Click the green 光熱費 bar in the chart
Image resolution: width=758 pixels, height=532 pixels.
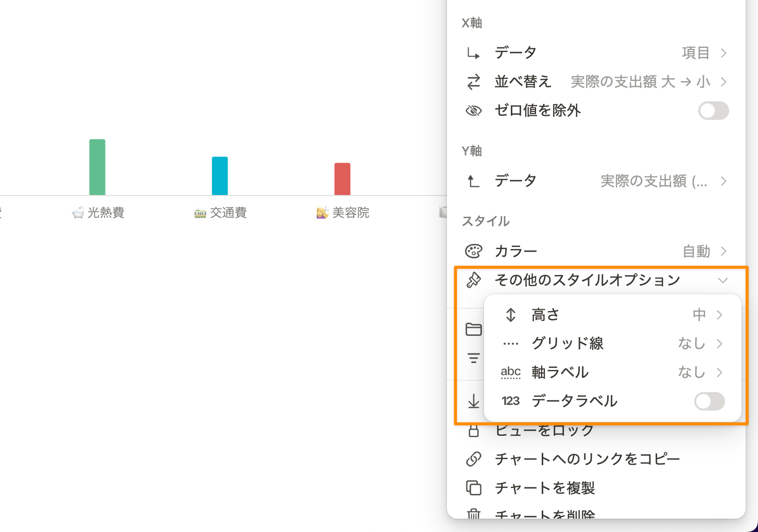pyautogui.click(x=97, y=167)
